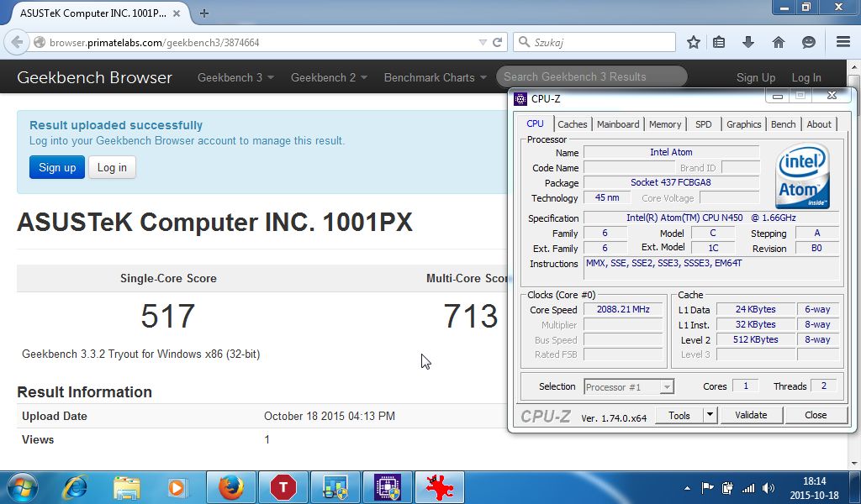
Task: Launch Internet Explorer from taskbar
Action: click(75, 487)
